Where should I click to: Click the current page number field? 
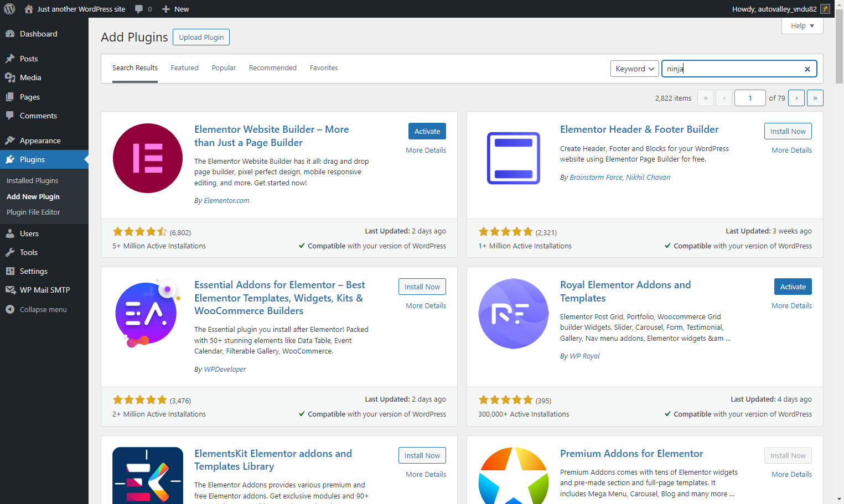750,98
